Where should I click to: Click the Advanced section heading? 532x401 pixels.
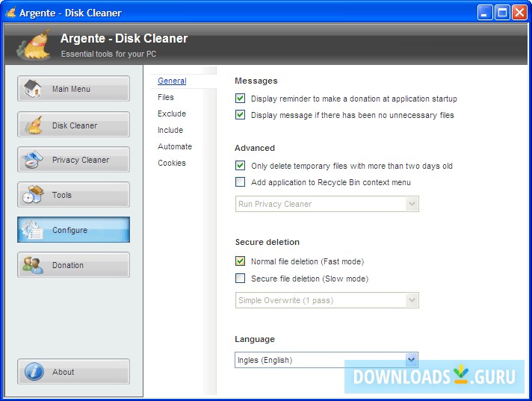[x=255, y=148]
